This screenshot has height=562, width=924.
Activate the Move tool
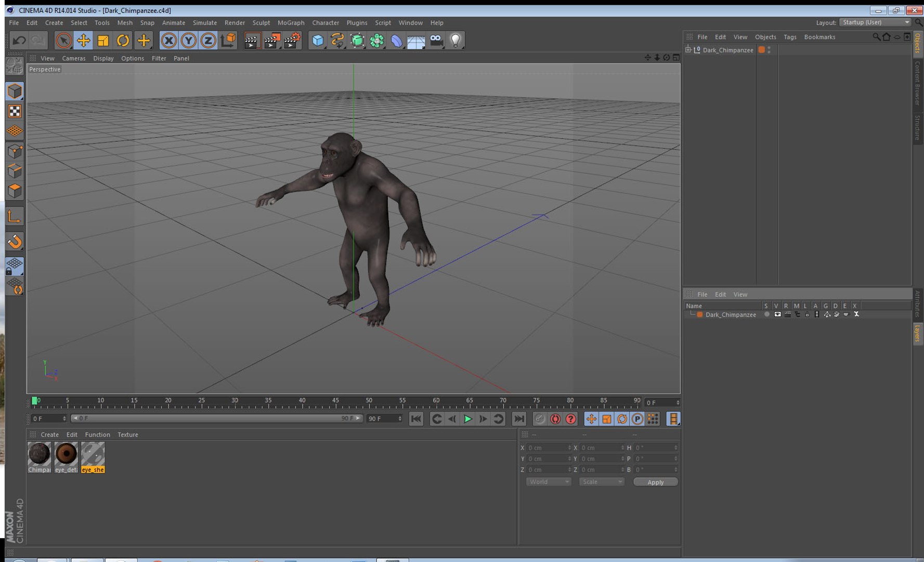(83, 41)
